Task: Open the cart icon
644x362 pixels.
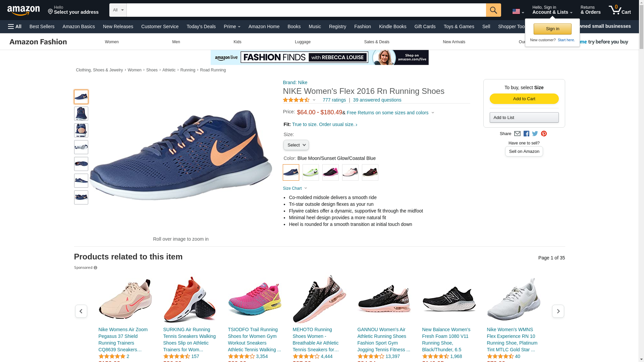Action: tap(620, 10)
